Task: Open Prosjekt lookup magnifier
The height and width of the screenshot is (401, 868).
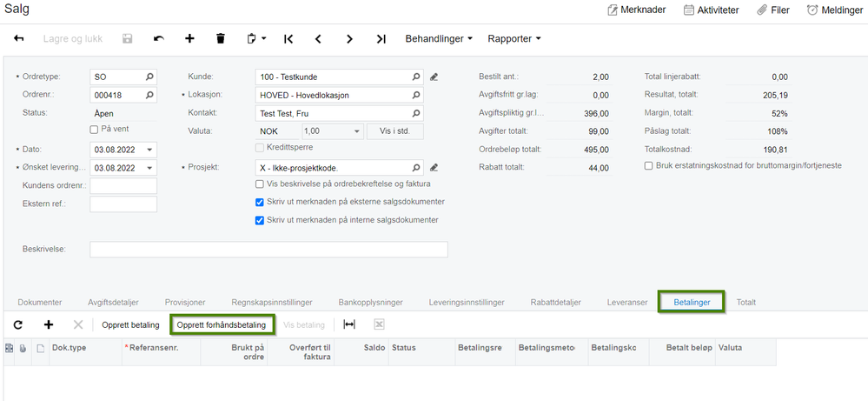Action: click(x=415, y=167)
